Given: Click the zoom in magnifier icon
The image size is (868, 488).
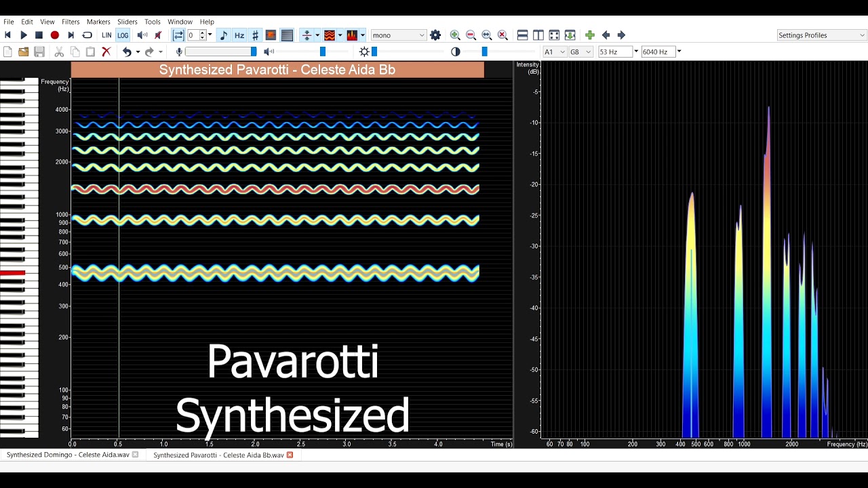Looking at the screenshot, I should point(455,35).
